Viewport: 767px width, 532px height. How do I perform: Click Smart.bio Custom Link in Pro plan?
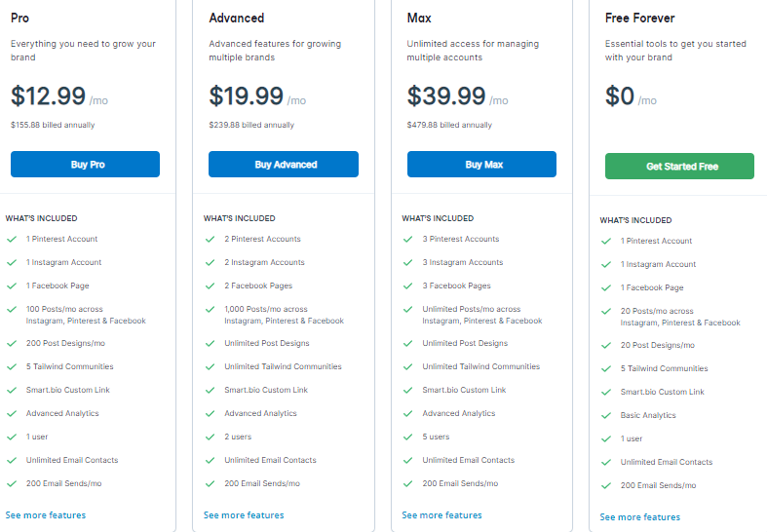pyautogui.click(x=67, y=390)
